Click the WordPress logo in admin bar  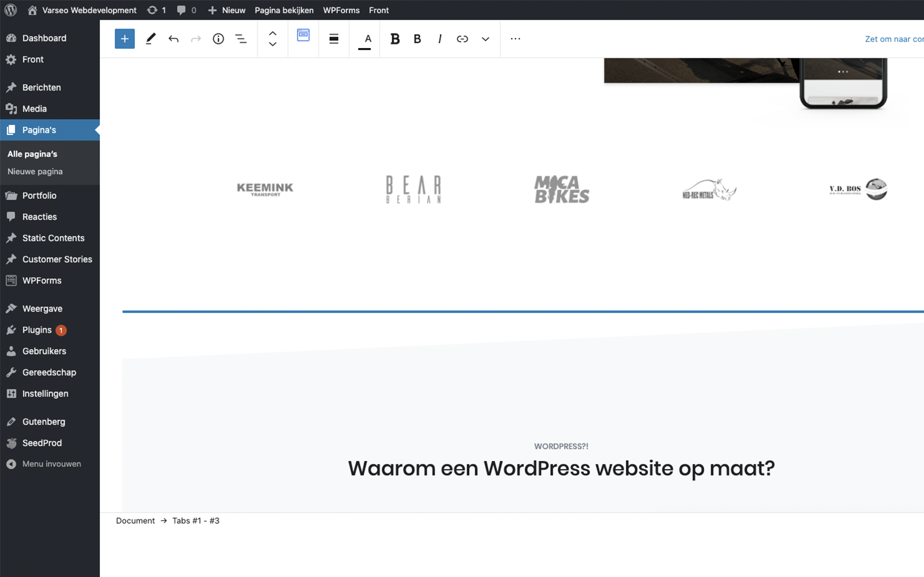11,10
